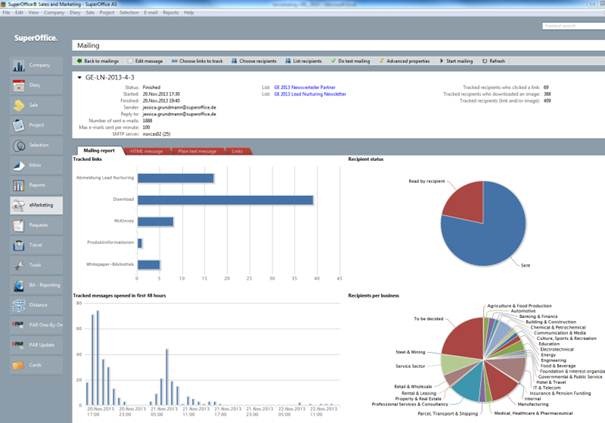Click the To be decided pie slice

tap(465, 340)
